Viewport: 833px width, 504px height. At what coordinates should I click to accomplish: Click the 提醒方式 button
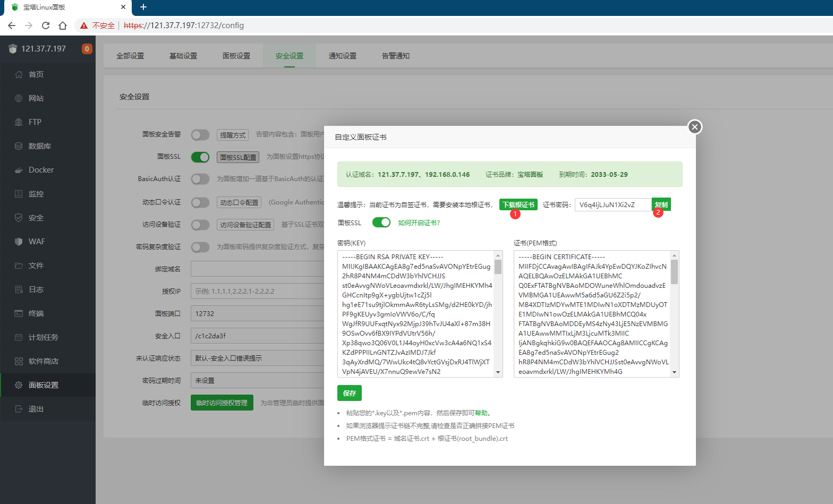click(233, 135)
